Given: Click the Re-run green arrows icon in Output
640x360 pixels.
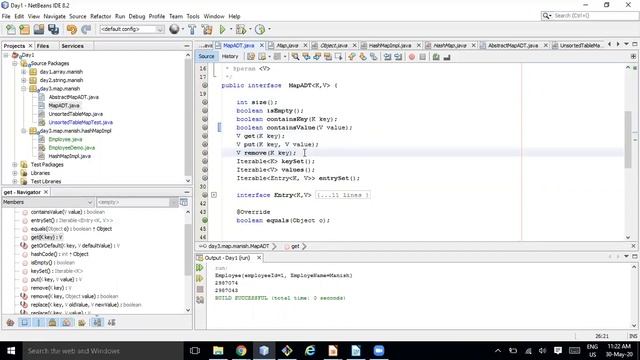Looking at the screenshot, I should pyautogui.click(x=200, y=268).
